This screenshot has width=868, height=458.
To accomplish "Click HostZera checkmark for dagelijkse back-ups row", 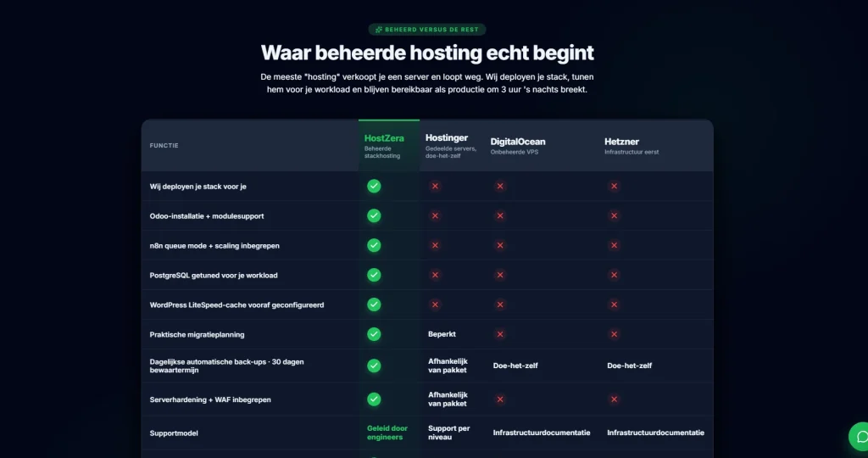I will point(374,366).
